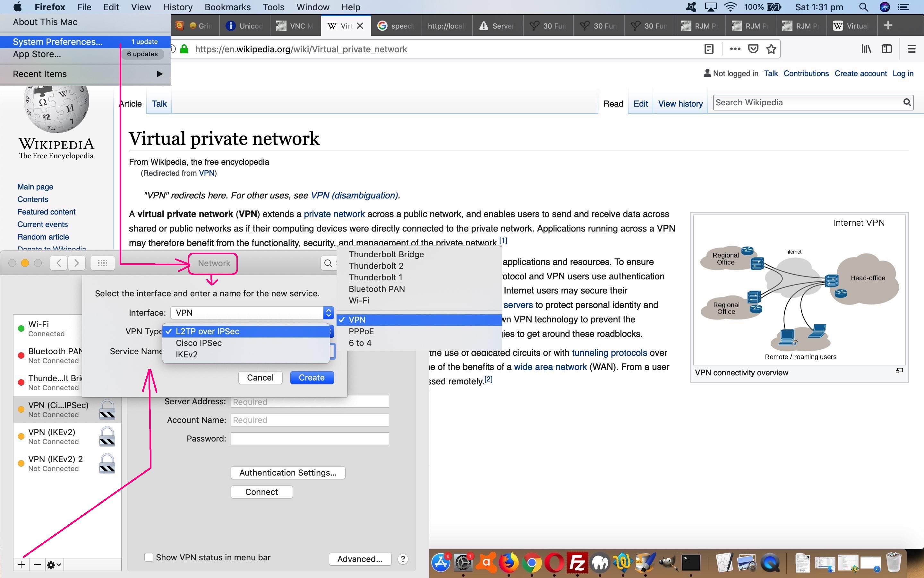Add a network service with plus button
The image size is (924, 578).
[x=21, y=565]
